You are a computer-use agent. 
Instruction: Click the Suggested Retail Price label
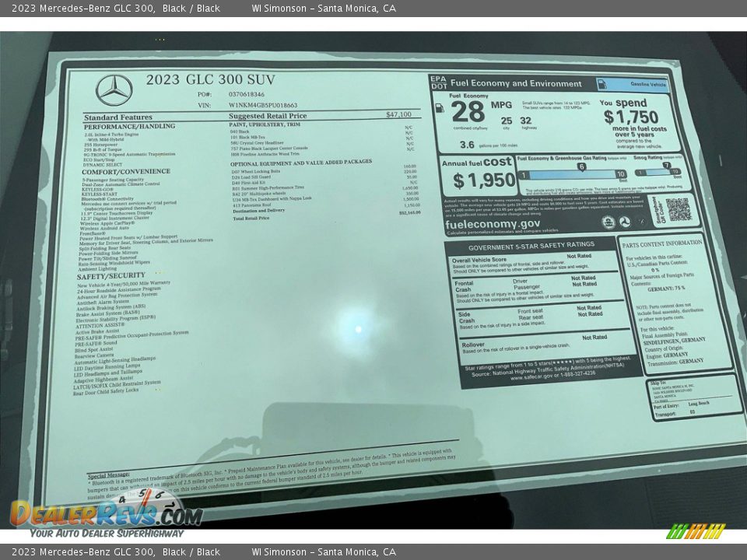click(268, 116)
